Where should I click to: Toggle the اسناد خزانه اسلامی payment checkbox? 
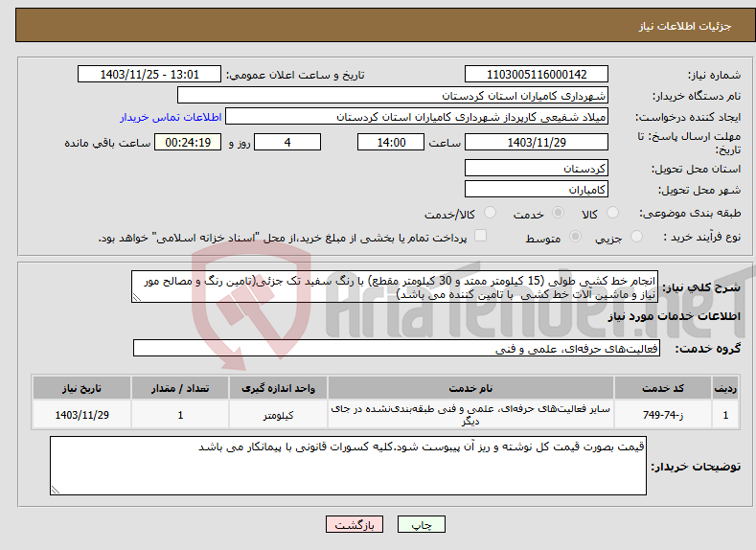[480, 236]
